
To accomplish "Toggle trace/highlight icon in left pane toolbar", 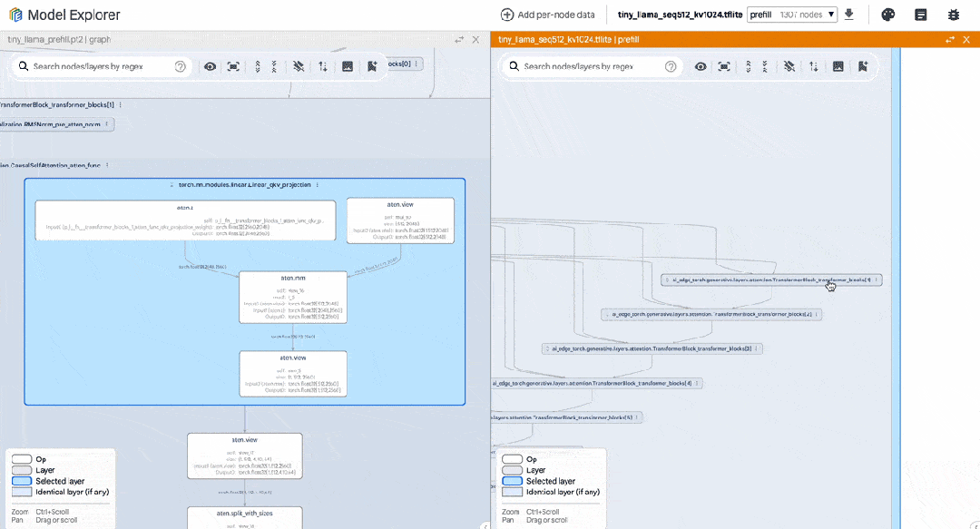I will (299, 66).
